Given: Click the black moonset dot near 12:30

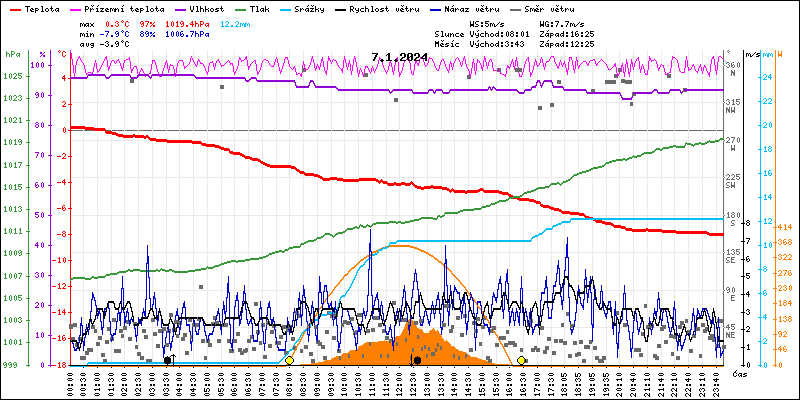Looking at the screenshot, I should pos(417,360).
